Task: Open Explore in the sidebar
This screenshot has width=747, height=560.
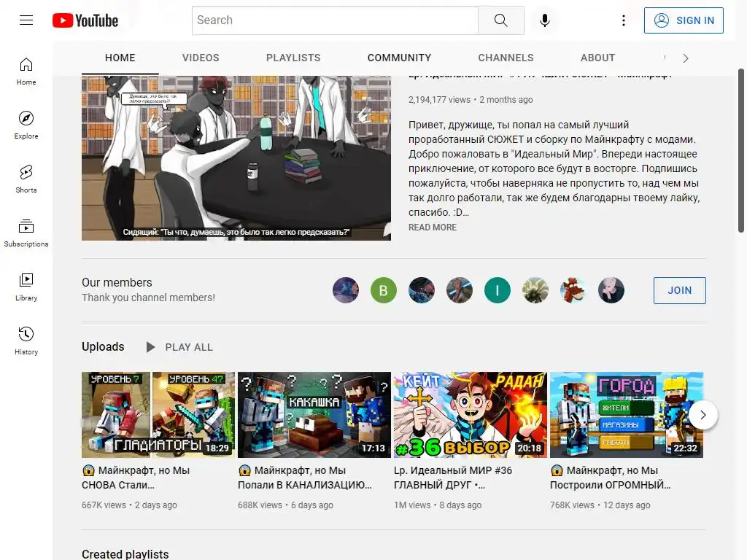Action: click(x=26, y=125)
